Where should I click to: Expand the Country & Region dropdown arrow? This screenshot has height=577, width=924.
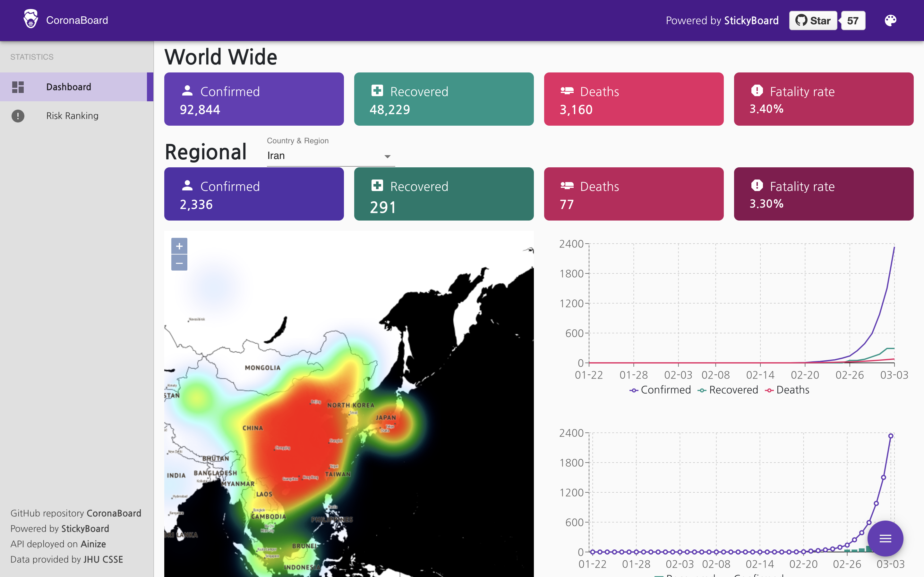point(387,156)
